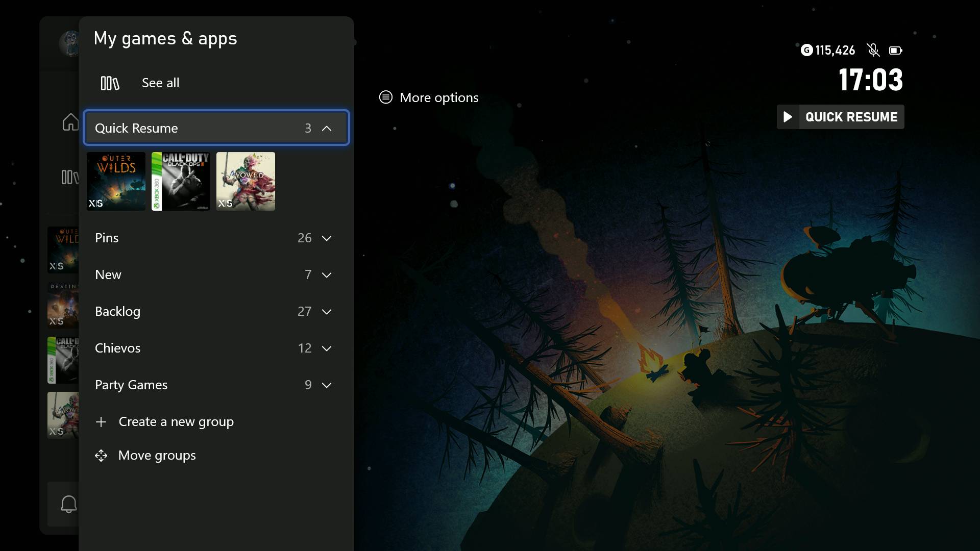Open Call of Duty Black Ops II tile
Image resolution: width=980 pixels, height=551 pixels.
coord(181,181)
